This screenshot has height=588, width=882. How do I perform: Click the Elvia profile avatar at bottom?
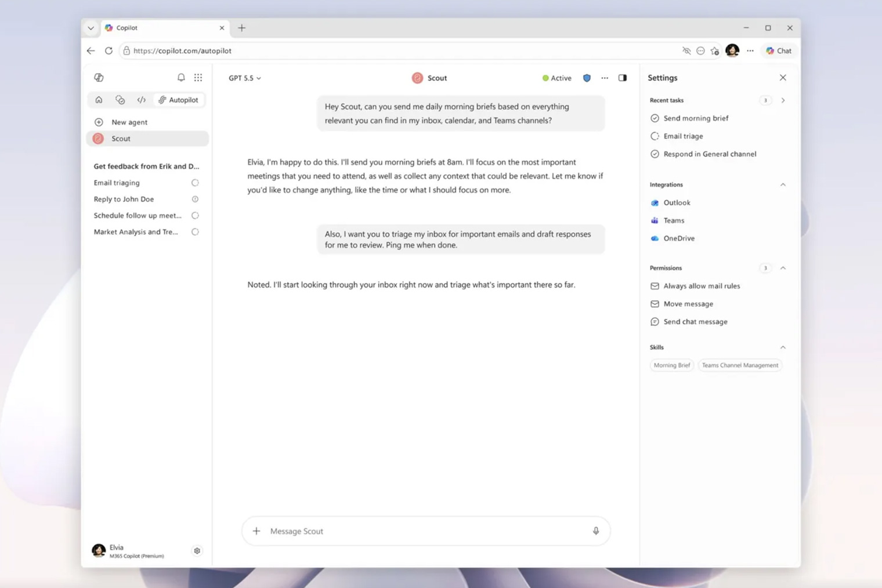(99, 550)
